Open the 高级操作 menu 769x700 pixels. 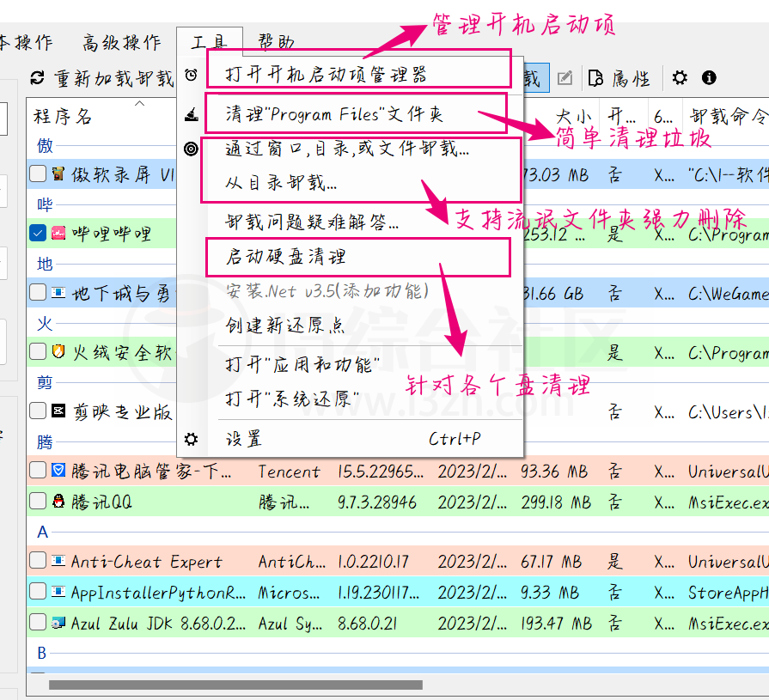[122, 42]
